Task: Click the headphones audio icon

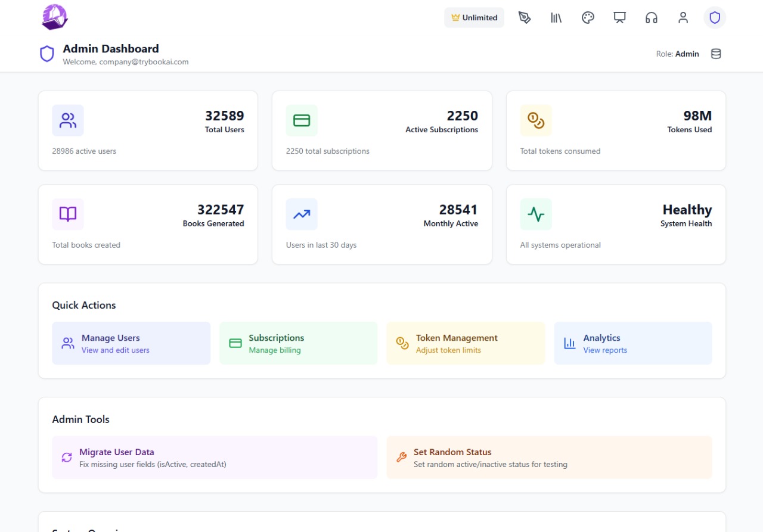Action: pyautogui.click(x=652, y=18)
